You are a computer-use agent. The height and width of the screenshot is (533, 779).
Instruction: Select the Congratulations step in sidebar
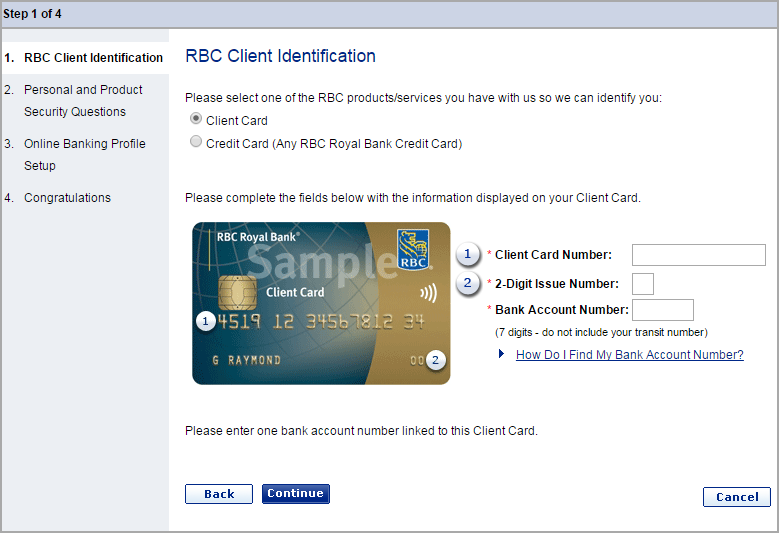click(67, 198)
